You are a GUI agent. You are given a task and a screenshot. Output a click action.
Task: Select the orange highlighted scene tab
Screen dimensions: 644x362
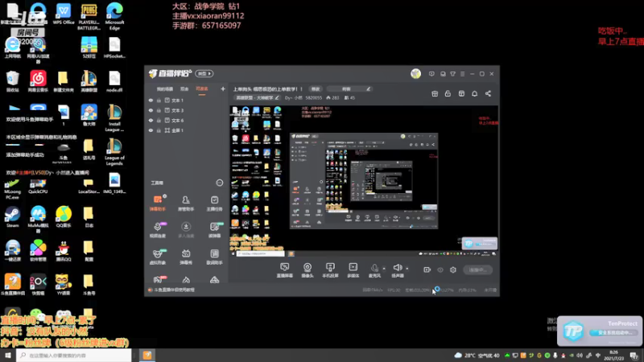(202, 89)
